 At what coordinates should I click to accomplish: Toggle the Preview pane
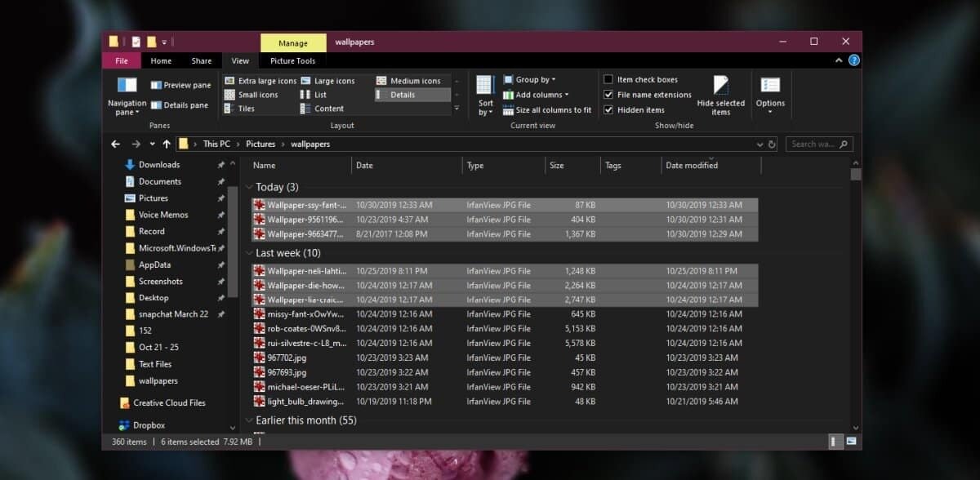point(181,84)
